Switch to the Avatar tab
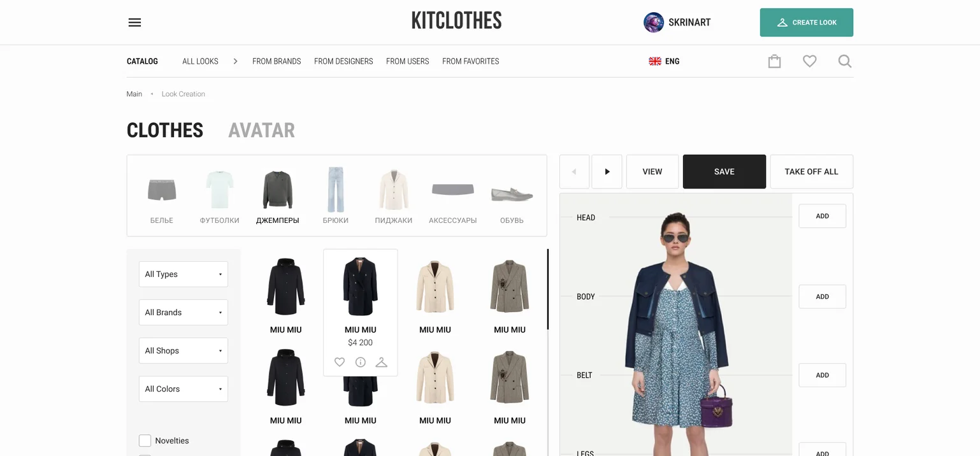 261,130
